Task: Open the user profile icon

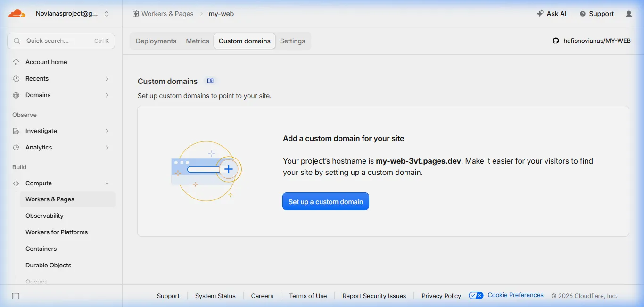Action: click(x=629, y=14)
